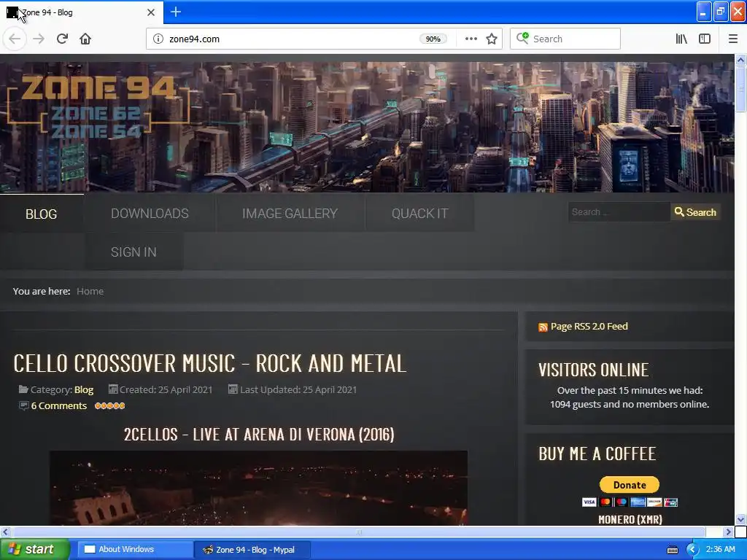This screenshot has height=560, width=747.
Task: Click the 2:36 AM system clock
Action: (x=720, y=549)
